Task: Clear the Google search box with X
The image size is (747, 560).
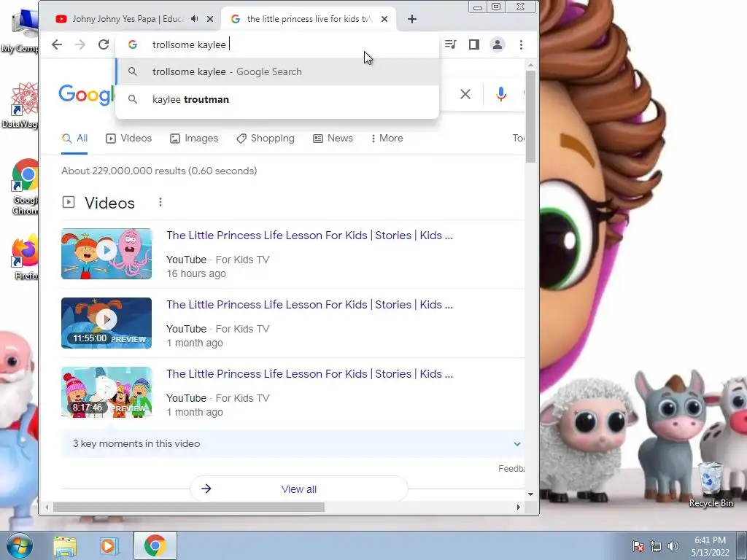Action: tap(465, 94)
